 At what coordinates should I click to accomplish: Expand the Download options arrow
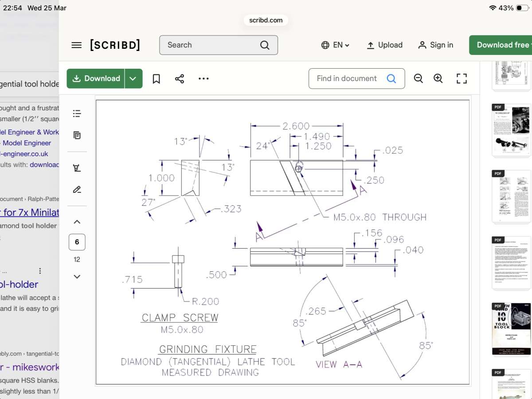pos(133,78)
